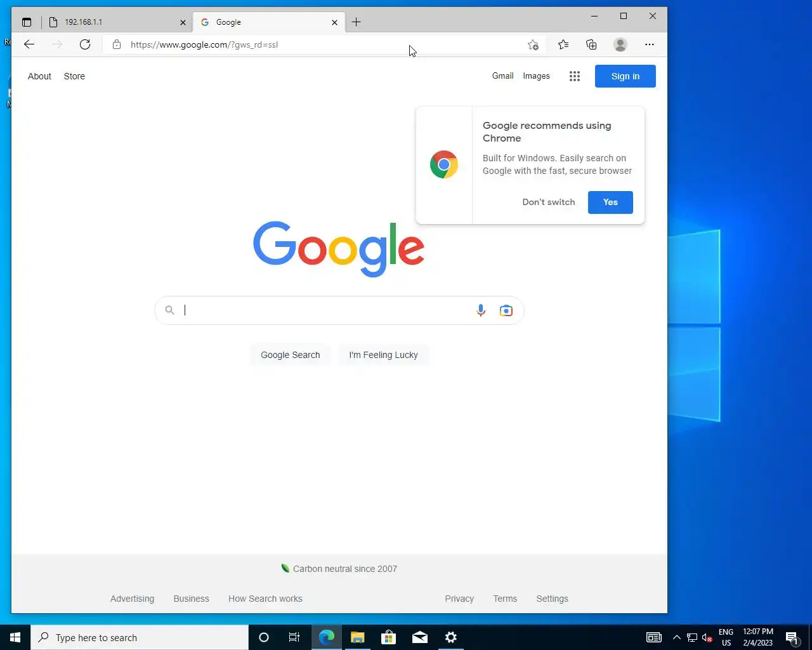812x650 pixels.
Task: Click the taskbar search box
Action: tap(140, 637)
